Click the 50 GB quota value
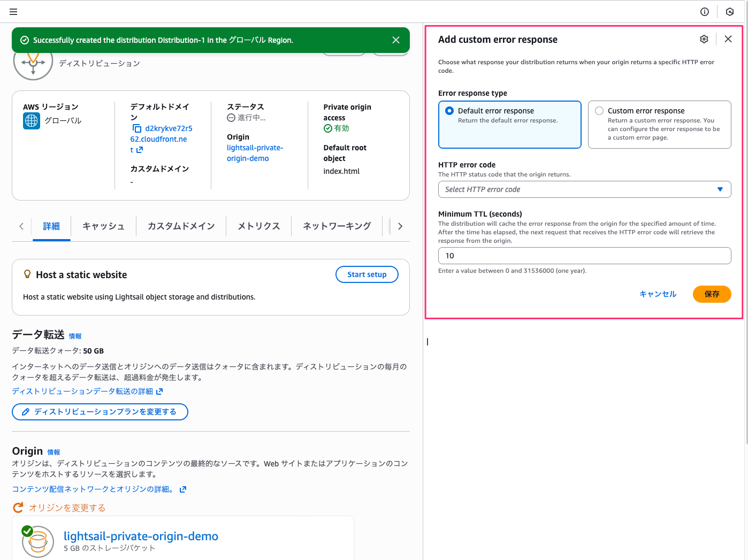The height and width of the screenshot is (560, 748). point(94,351)
